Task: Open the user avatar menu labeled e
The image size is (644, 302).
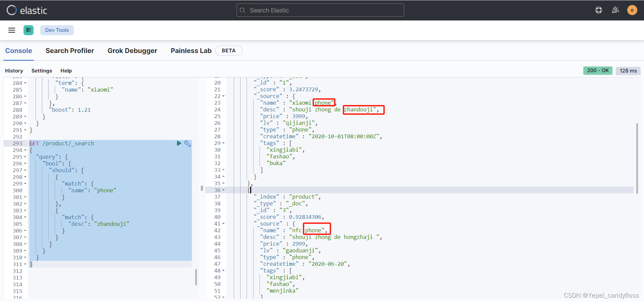Action: coord(632,10)
